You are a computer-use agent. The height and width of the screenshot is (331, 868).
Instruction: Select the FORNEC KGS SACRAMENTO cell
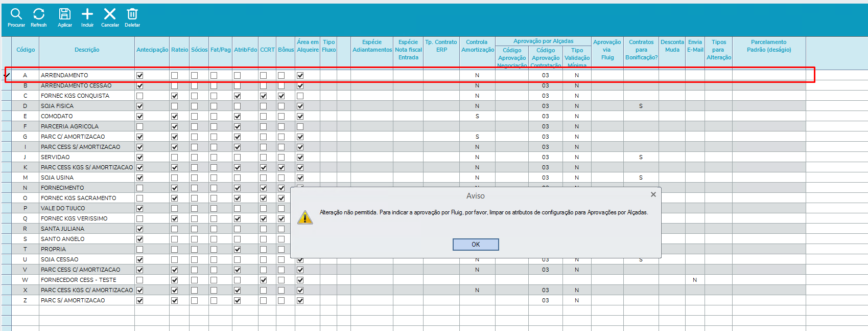pos(87,198)
